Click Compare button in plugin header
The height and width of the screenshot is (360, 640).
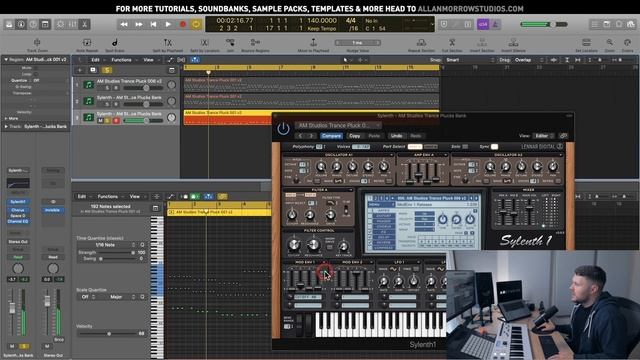(x=331, y=136)
